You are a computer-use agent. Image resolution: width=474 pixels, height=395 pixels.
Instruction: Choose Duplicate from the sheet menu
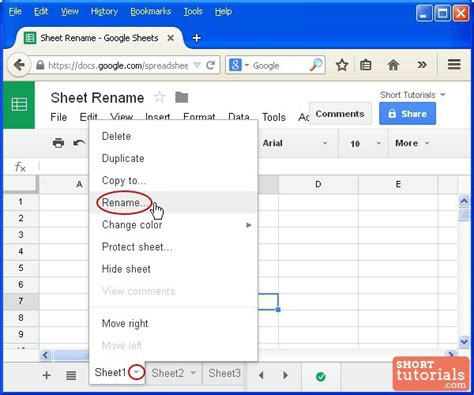point(173,158)
